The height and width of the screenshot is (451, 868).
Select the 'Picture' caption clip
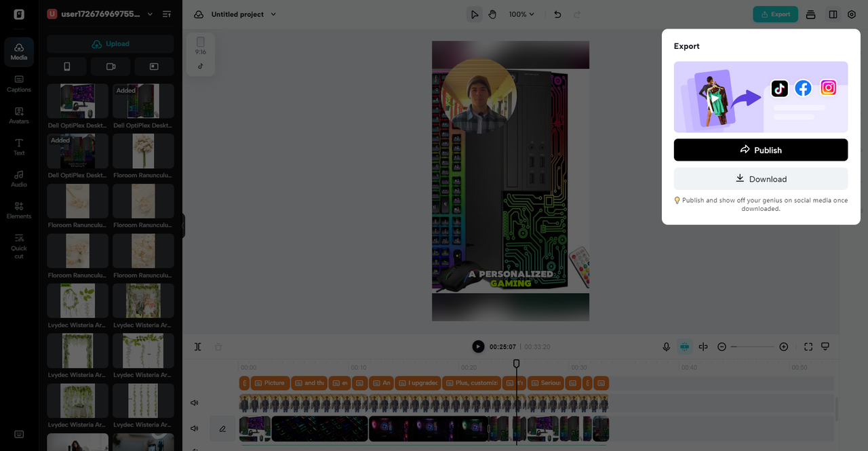pyautogui.click(x=271, y=383)
